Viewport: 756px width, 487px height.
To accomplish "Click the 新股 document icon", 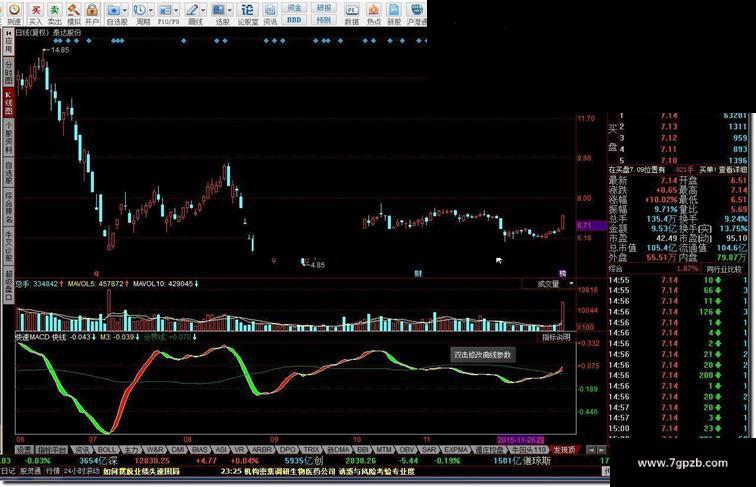I will (x=394, y=10).
